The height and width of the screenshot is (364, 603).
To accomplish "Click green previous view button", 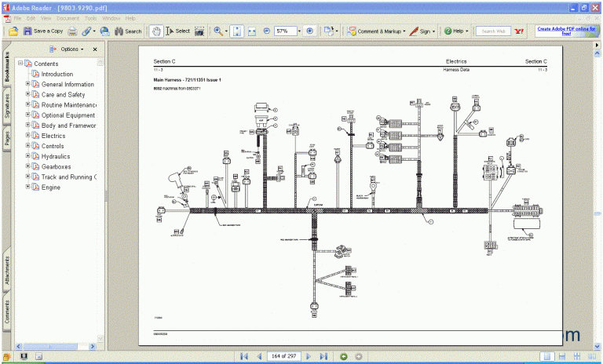I will tap(343, 356).
